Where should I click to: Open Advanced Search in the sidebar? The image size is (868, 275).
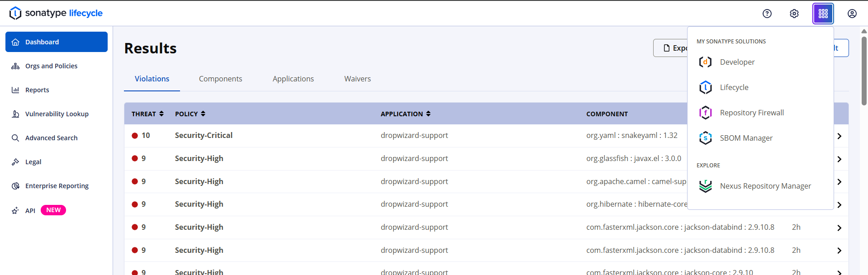(57, 138)
